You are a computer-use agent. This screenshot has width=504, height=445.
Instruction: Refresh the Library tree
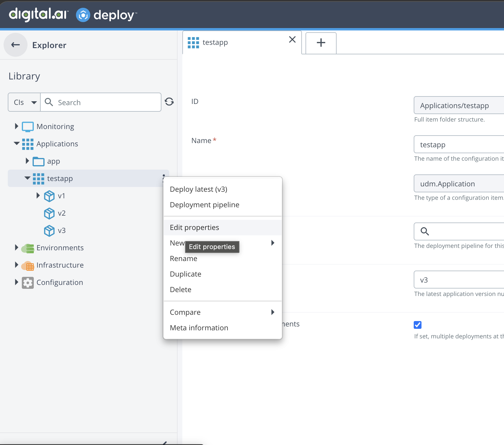click(169, 102)
